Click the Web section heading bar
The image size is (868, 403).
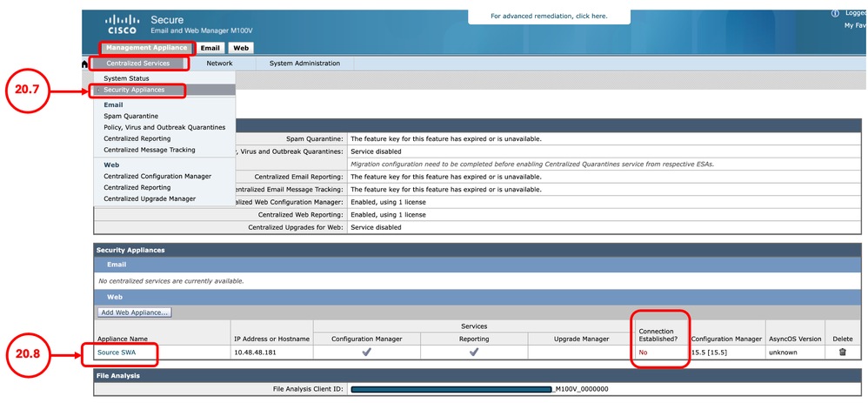(x=477, y=297)
